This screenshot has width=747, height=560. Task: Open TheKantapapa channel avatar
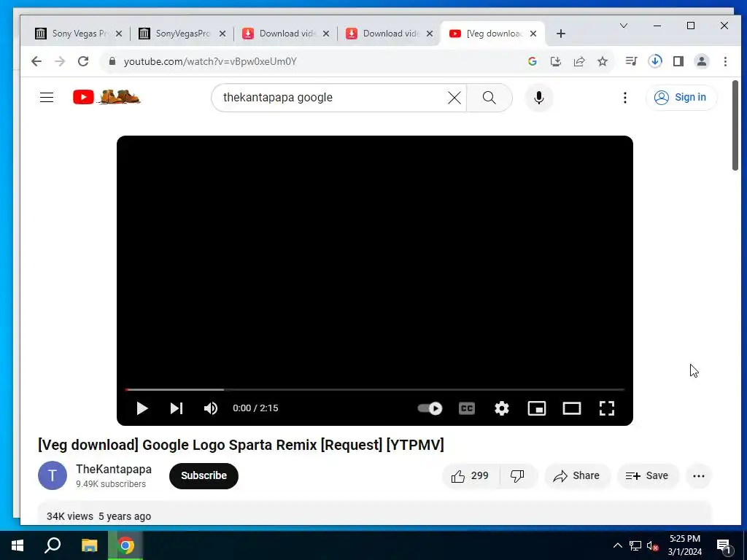(x=53, y=475)
